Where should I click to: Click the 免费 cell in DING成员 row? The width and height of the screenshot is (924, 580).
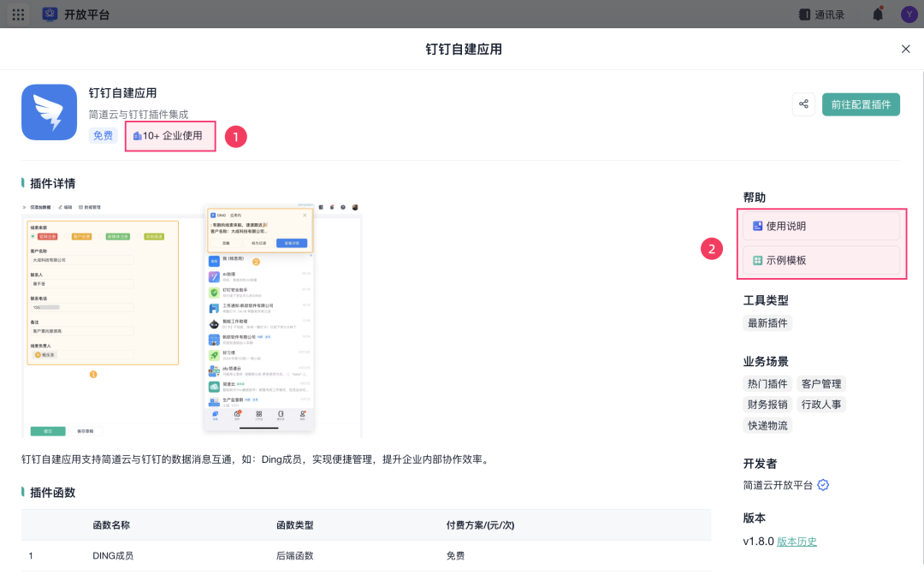click(455, 556)
